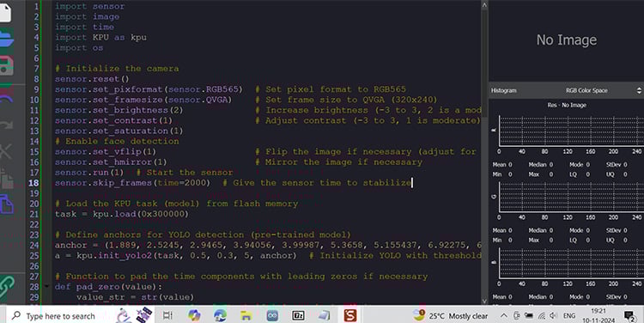Click the ENG language indicator
This screenshot has height=323, width=644.
(x=569, y=315)
